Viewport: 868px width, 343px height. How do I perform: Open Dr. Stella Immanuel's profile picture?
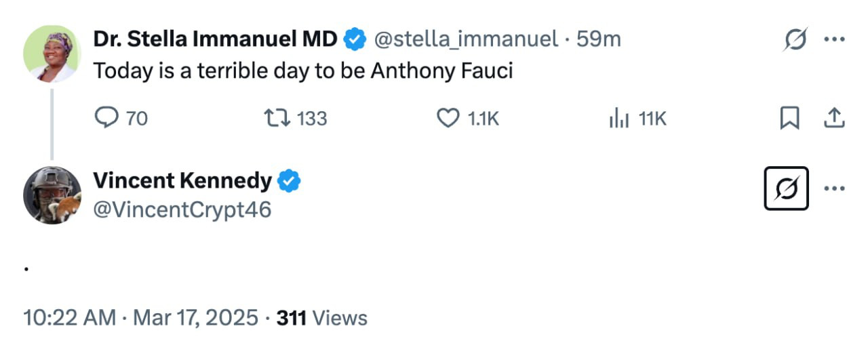tap(52, 54)
